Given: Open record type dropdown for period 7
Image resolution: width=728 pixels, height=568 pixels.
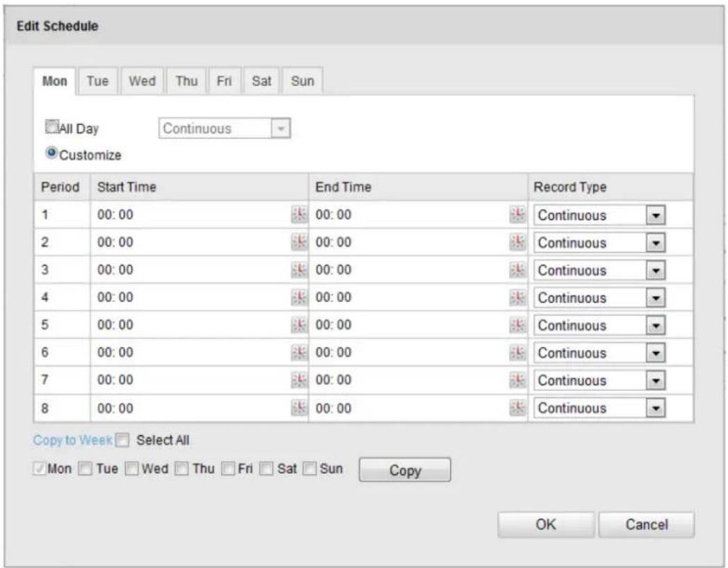Looking at the screenshot, I should click(599, 381).
